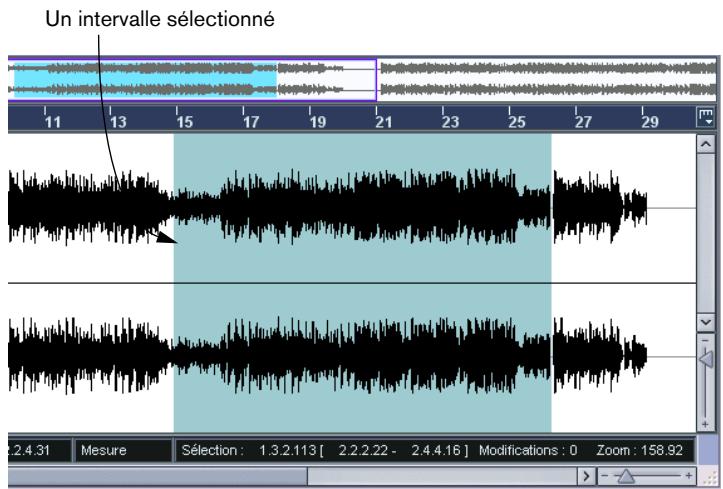Click ruler marker at measure 13
The width and height of the screenshot is (723, 489).
(118, 122)
